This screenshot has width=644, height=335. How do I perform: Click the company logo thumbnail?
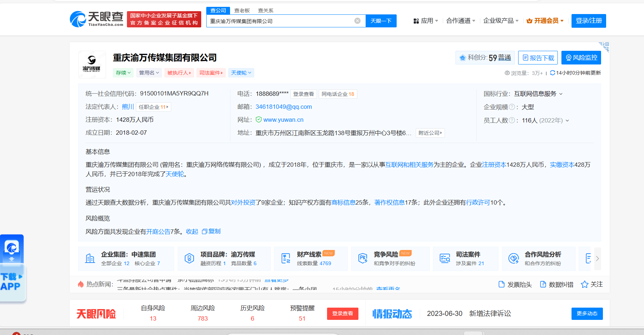[x=92, y=64]
